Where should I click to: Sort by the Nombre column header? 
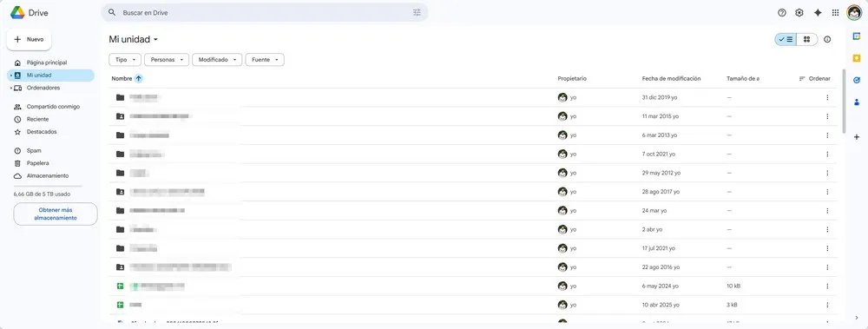pos(122,79)
